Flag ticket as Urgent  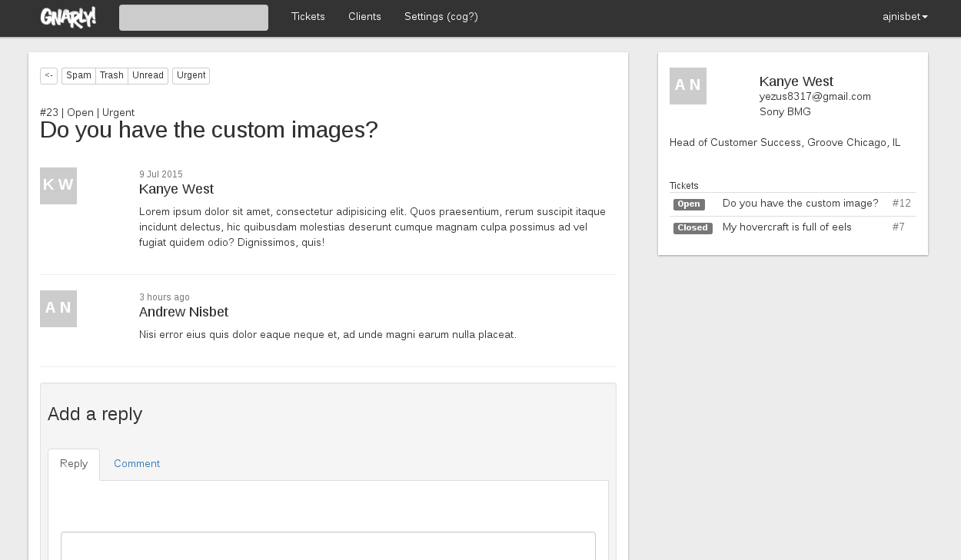[191, 75]
